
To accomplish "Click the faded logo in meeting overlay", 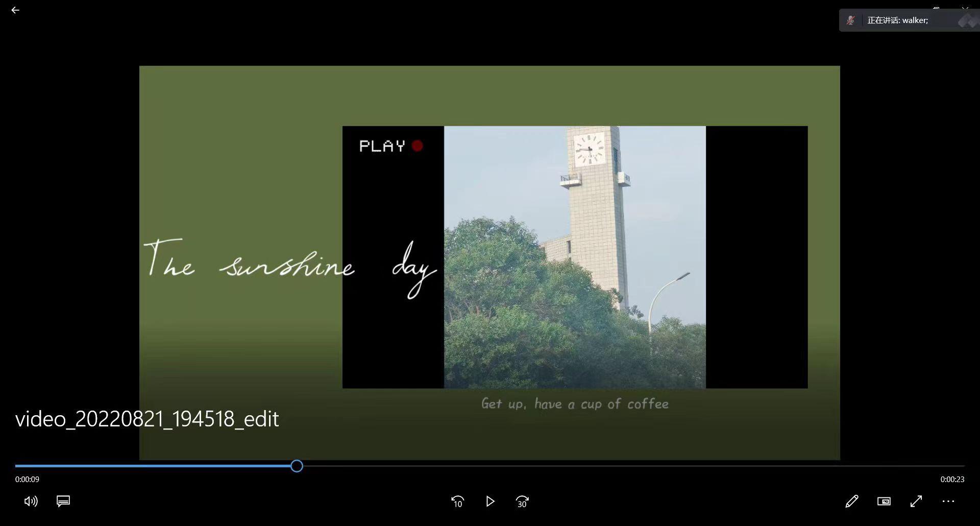I will (x=967, y=21).
